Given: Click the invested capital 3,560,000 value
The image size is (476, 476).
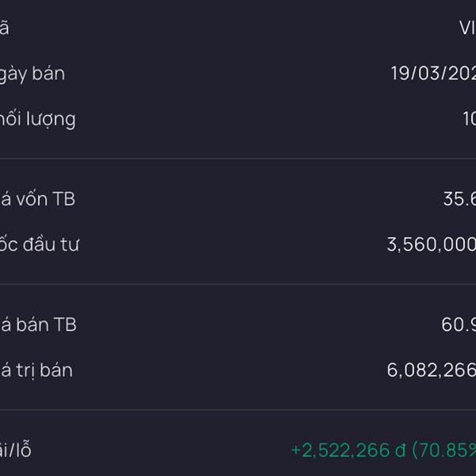Looking at the screenshot, I should pyautogui.click(x=432, y=244).
